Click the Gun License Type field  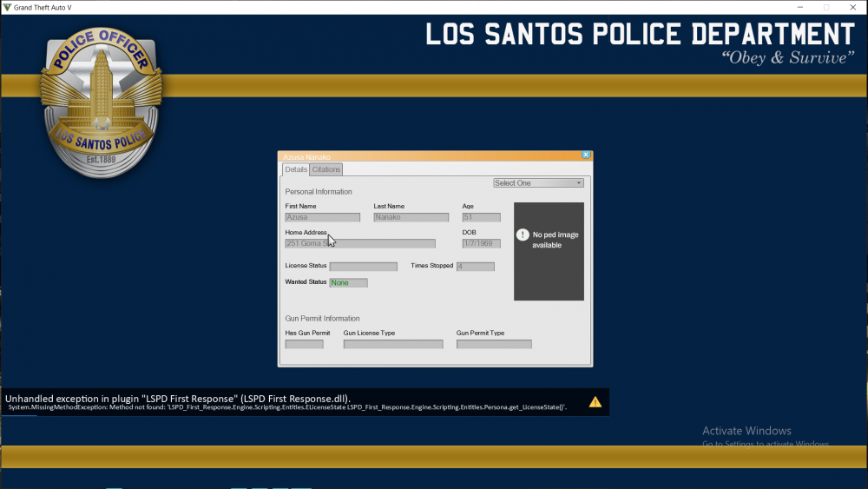click(393, 344)
